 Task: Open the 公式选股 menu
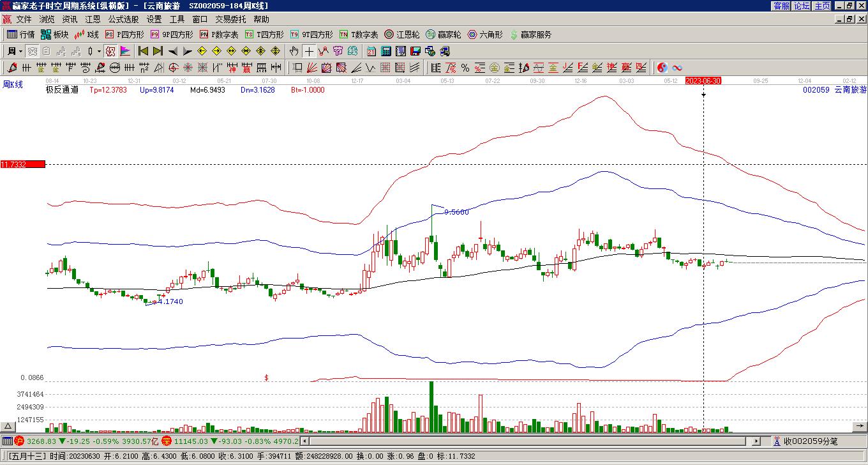124,20
